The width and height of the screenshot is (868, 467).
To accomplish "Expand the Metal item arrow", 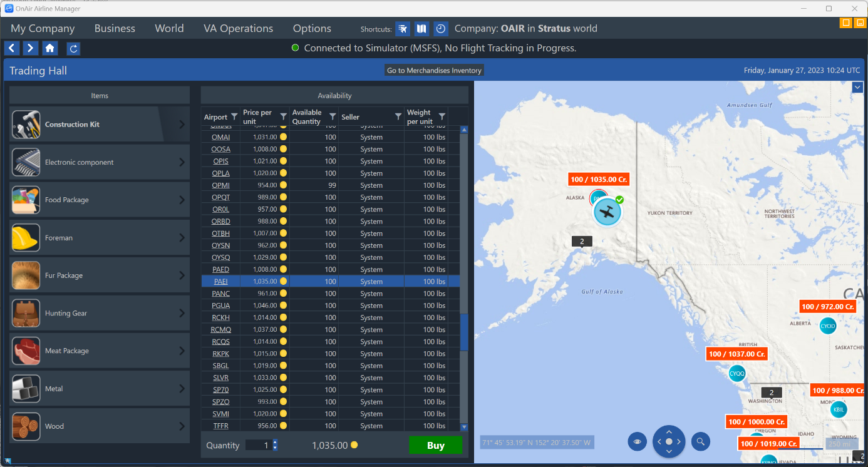I will [182, 389].
